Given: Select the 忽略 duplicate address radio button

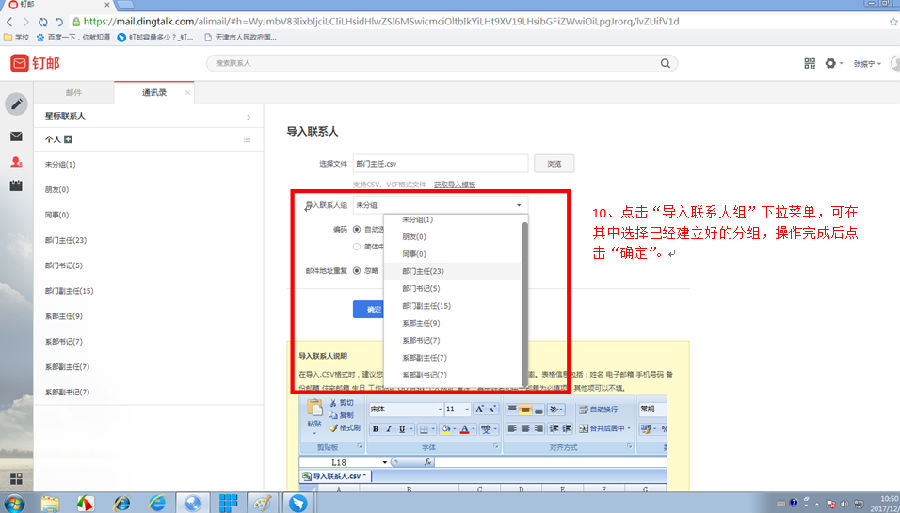Looking at the screenshot, I should [357, 269].
